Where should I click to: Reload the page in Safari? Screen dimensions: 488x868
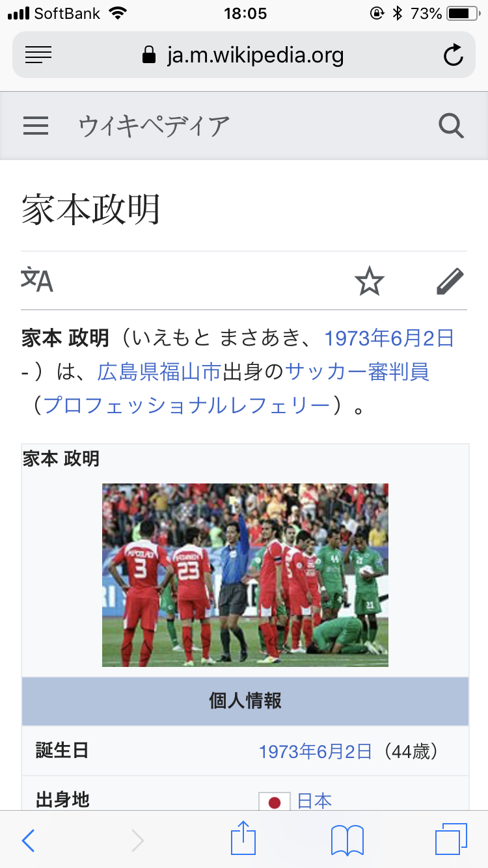coord(453,55)
